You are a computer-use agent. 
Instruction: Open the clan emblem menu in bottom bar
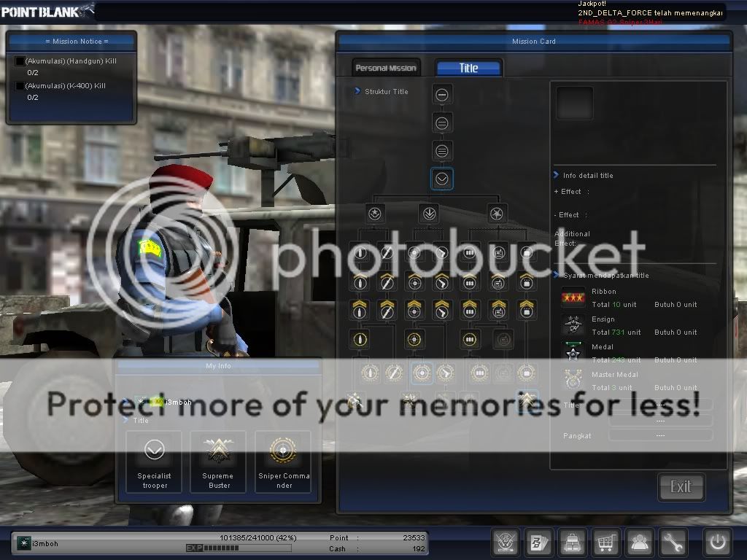[x=506, y=542]
